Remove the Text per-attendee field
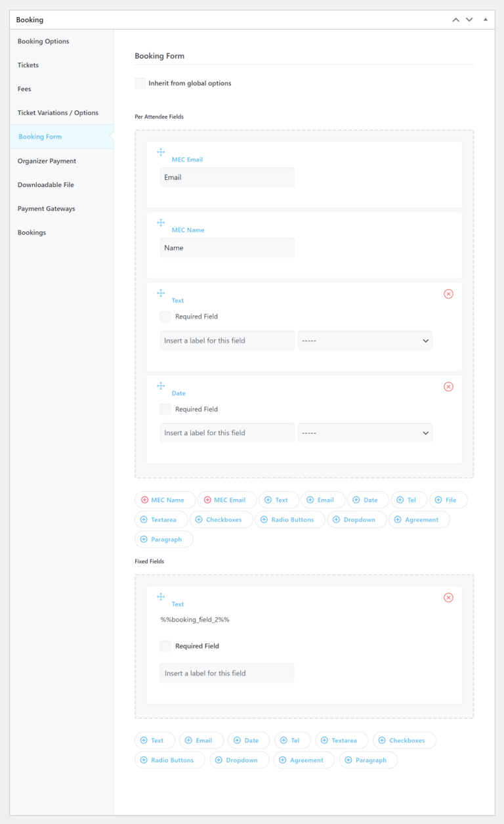This screenshot has width=504, height=824. click(448, 293)
